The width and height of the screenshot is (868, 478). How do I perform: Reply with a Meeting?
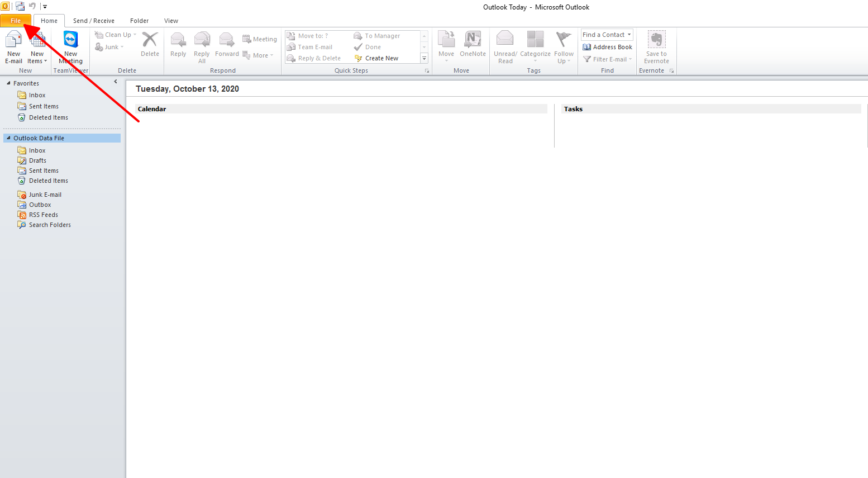(260, 39)
